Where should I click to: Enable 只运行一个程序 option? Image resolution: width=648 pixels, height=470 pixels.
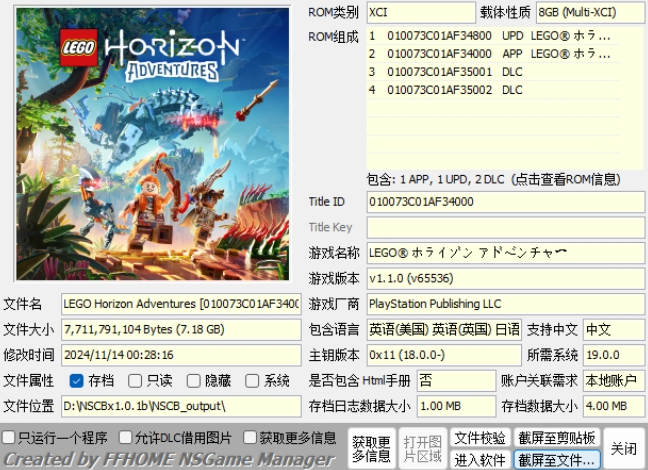click(x=9, y=438)
